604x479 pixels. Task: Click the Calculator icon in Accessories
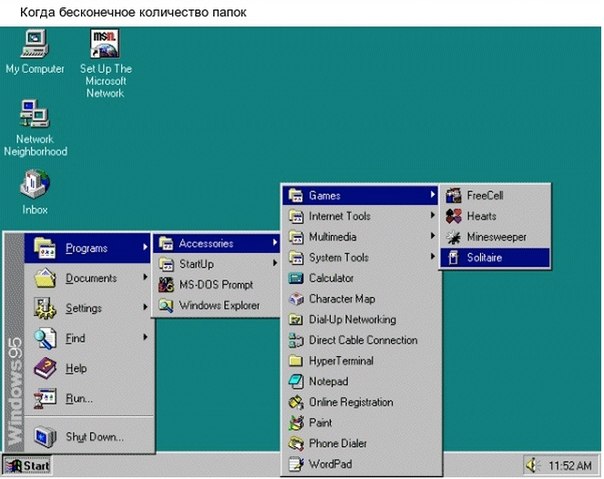pyautogui.click(x=295, y=278)
